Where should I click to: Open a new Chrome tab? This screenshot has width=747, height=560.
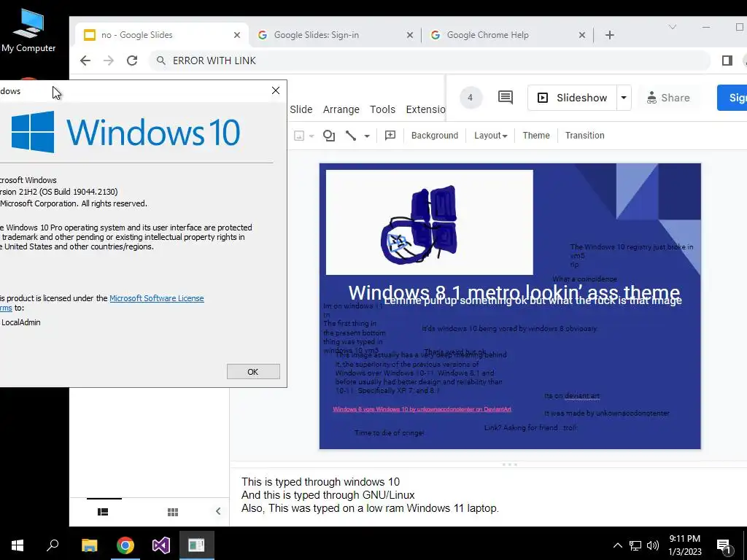coord(610,35)
